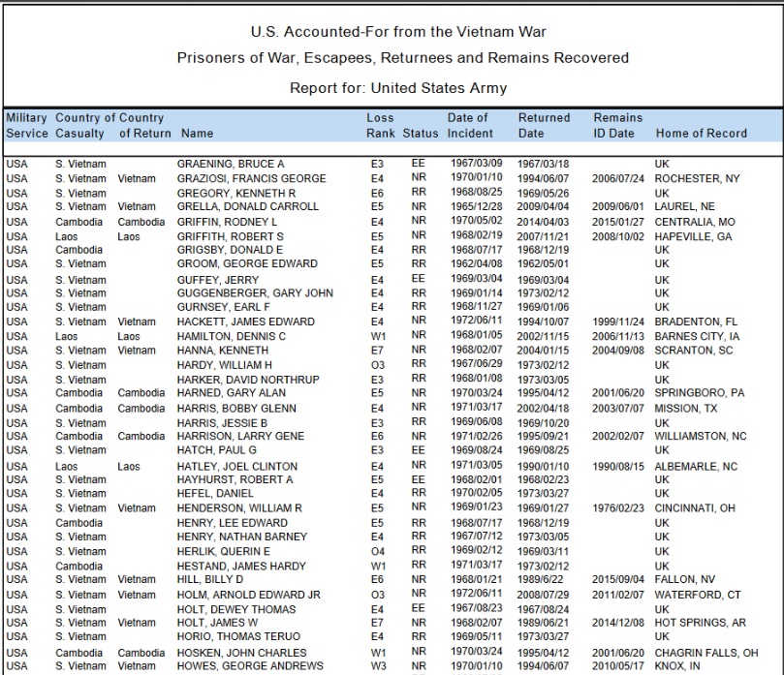Click the name 'HOWES, GEORGE ANDREWS'
The height and width of the screenshot is (675, 784).
coord(250,666)
